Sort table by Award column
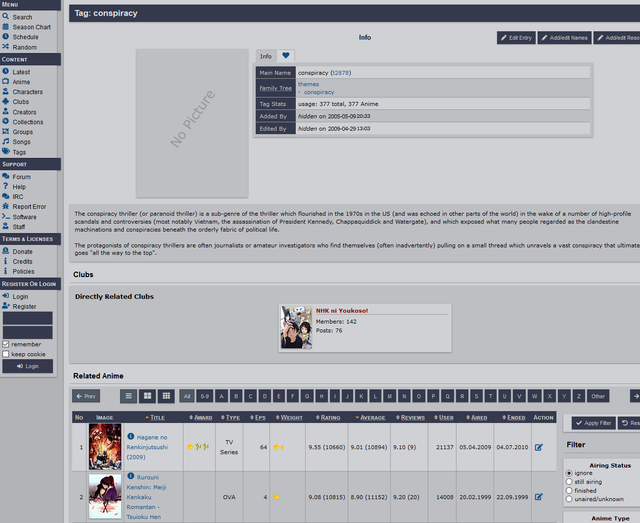The image size is (640, 523). [201, 417]
